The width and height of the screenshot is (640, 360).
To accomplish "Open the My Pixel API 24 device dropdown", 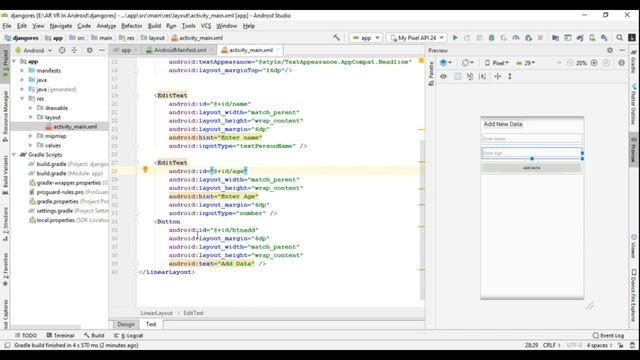I will click(x=416, y=38).
